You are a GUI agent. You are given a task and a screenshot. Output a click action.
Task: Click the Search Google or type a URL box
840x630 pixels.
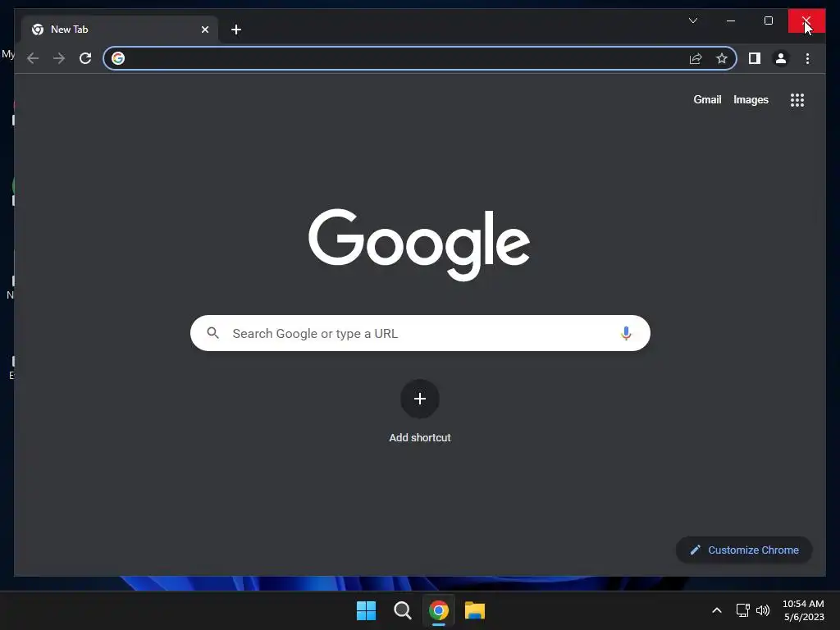(x=420, y=333)
